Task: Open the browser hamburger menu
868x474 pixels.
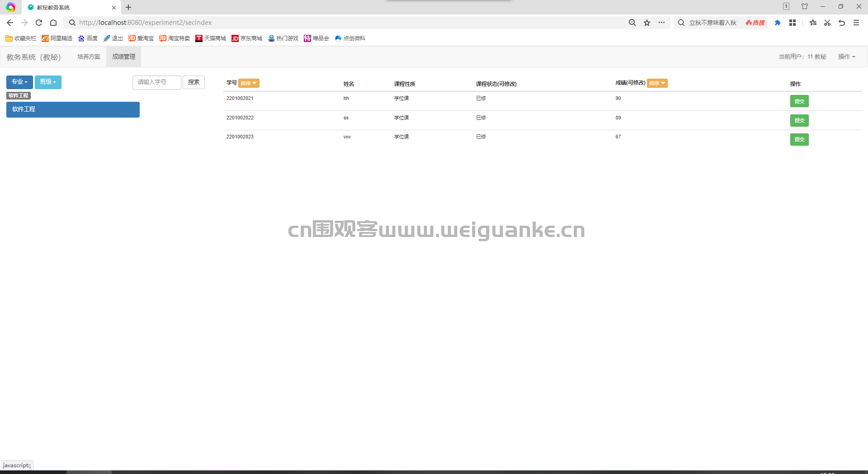Action: (856, 23)
